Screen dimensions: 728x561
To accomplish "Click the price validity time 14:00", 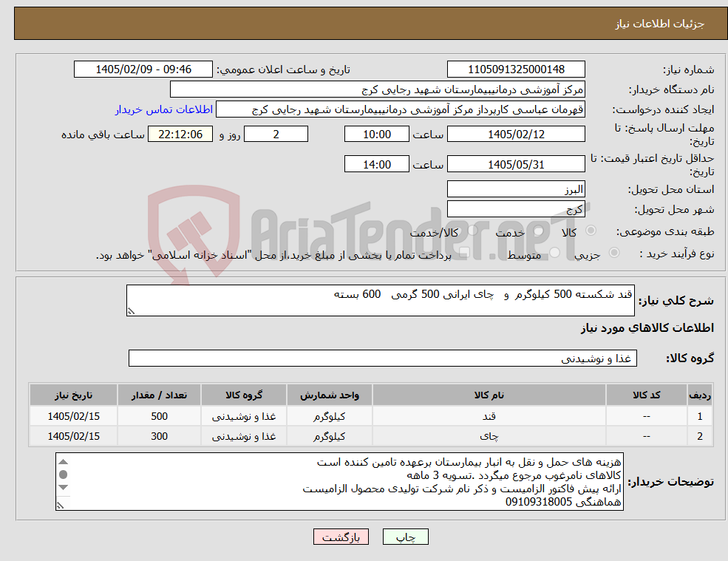I will click(376, 164).
